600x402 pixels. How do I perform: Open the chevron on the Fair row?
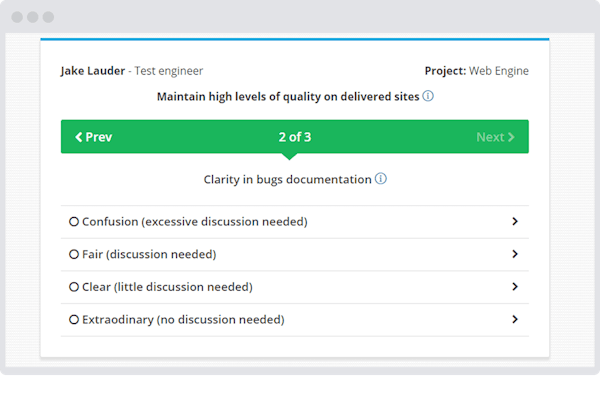514,254
